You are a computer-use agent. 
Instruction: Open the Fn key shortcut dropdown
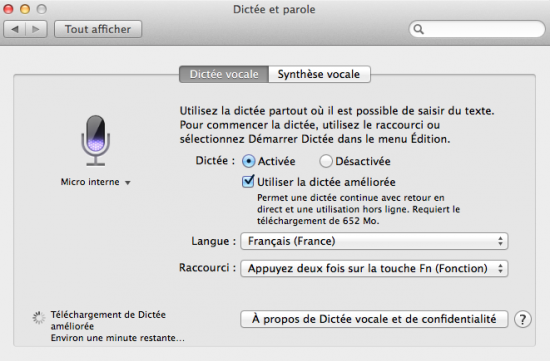click(x=374, y=268)
